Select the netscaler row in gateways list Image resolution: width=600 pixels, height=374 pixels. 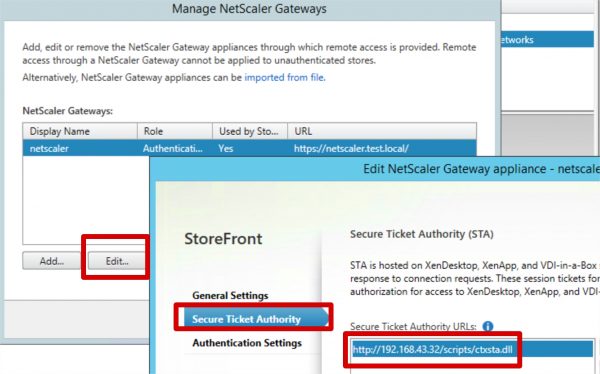[249, 148]
